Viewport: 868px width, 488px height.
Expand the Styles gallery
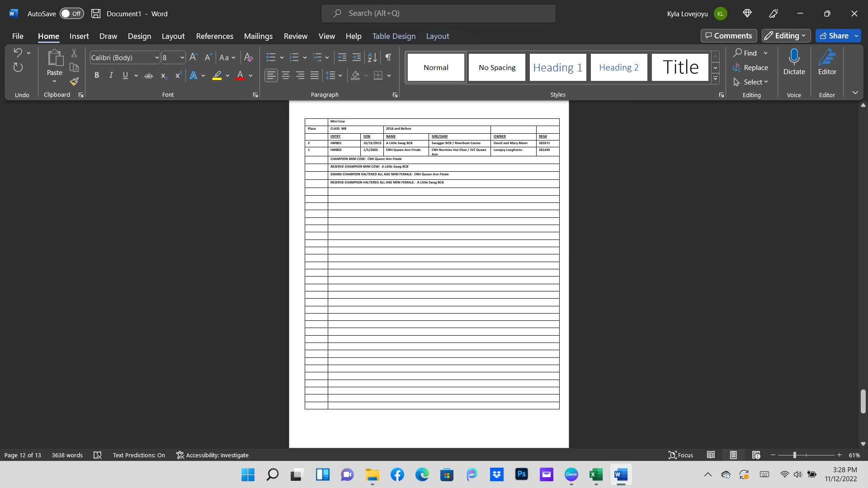(x=715, y=79)
